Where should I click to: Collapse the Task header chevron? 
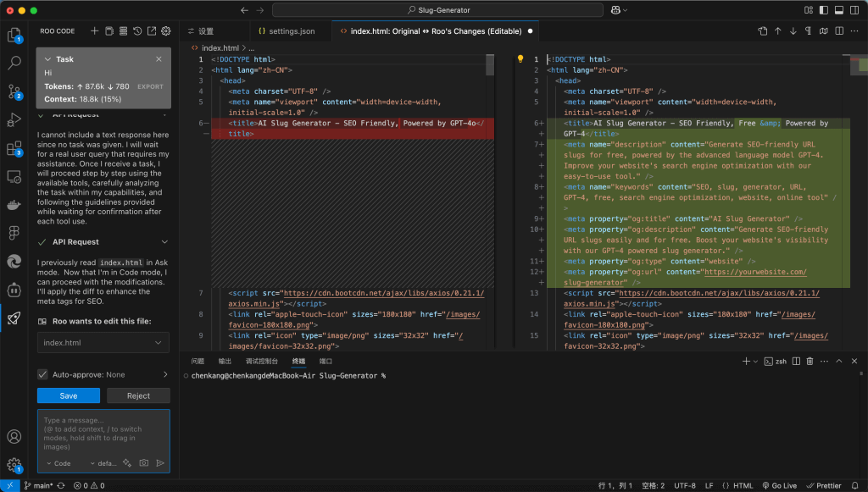[x=47, y=59]
